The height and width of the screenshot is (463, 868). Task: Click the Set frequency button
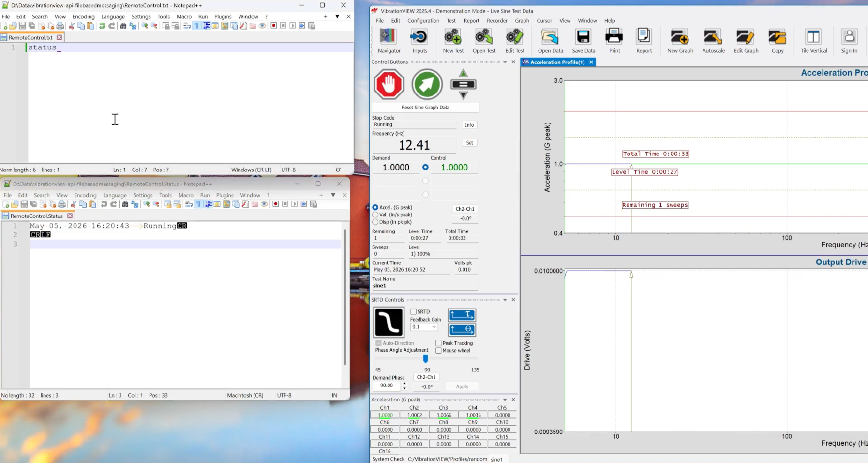coord(469,143)
